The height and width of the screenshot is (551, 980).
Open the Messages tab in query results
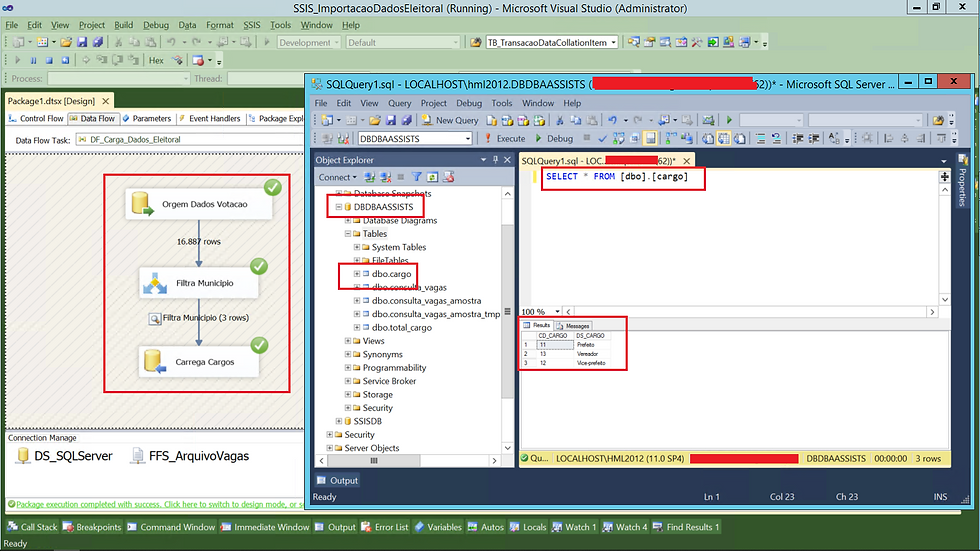tap(573, 325)
